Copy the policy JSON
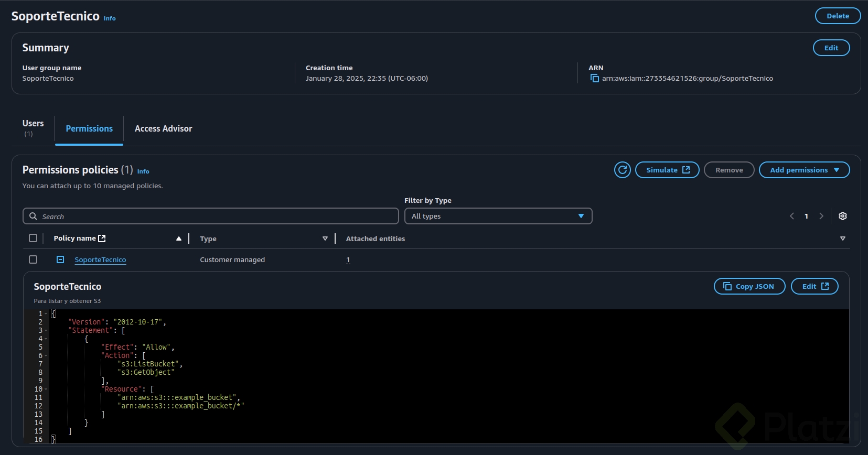The width and height of the screenshot is (868, 455). click(749, 286)
